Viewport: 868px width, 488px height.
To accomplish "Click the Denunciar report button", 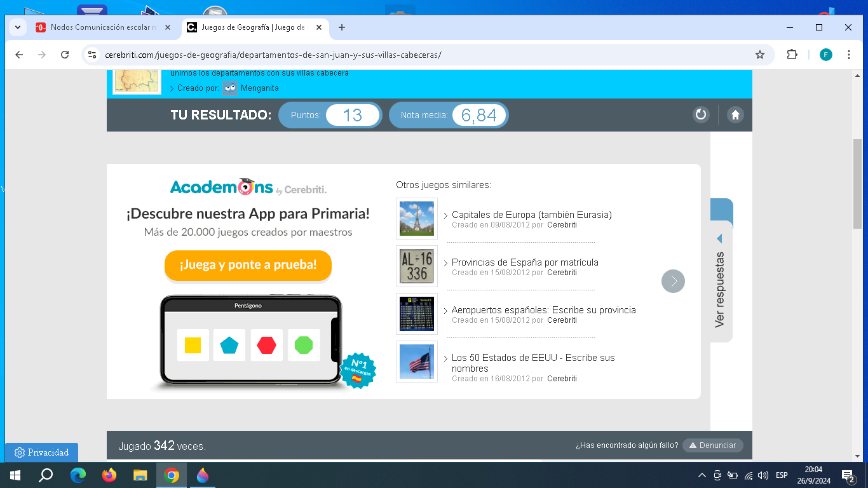I will click(712, 445).
